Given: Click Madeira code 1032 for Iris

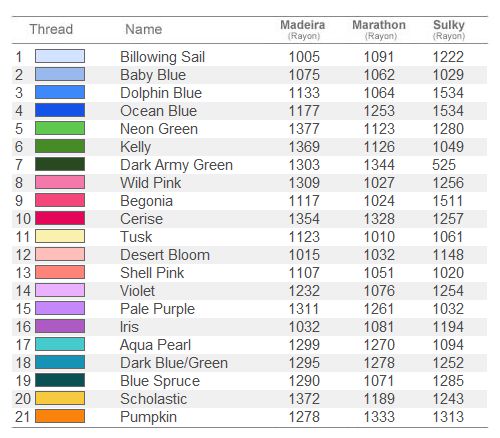Looking at the screenshot, I should click(304, 327).
